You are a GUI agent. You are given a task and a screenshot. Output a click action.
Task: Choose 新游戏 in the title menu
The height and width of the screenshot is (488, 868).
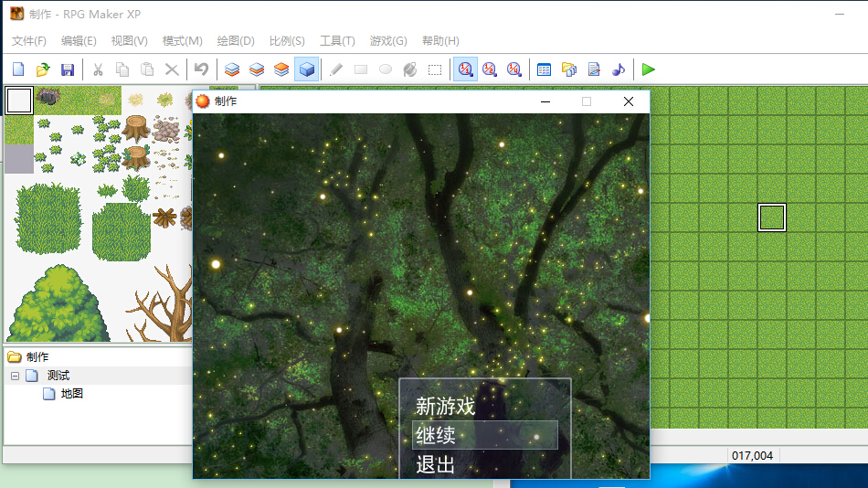[445, 406]
